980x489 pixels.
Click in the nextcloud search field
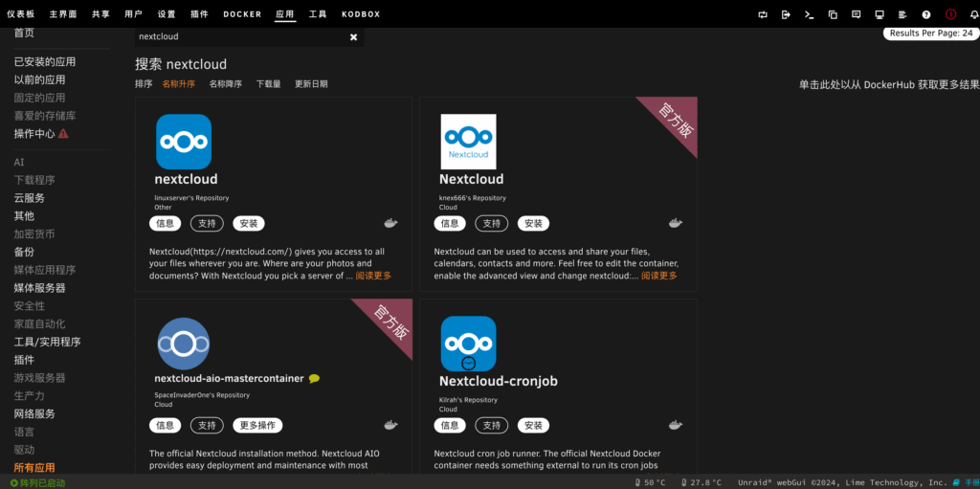[x=239, y=37]
